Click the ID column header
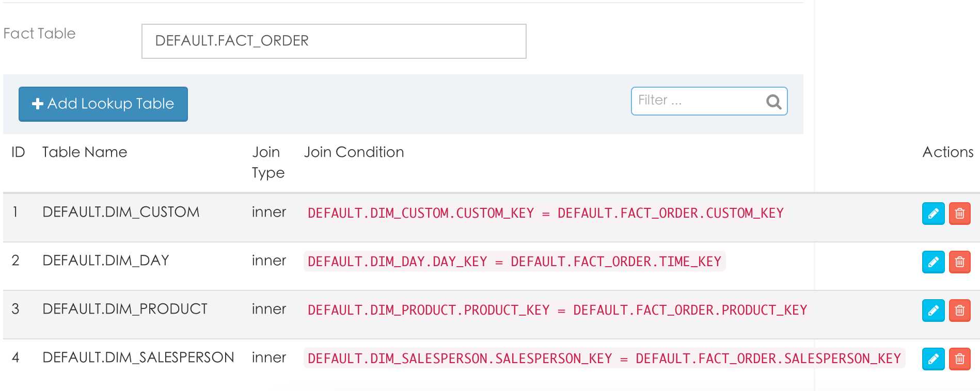The width and height of the screenshot is (980, 391). [18, 152]
